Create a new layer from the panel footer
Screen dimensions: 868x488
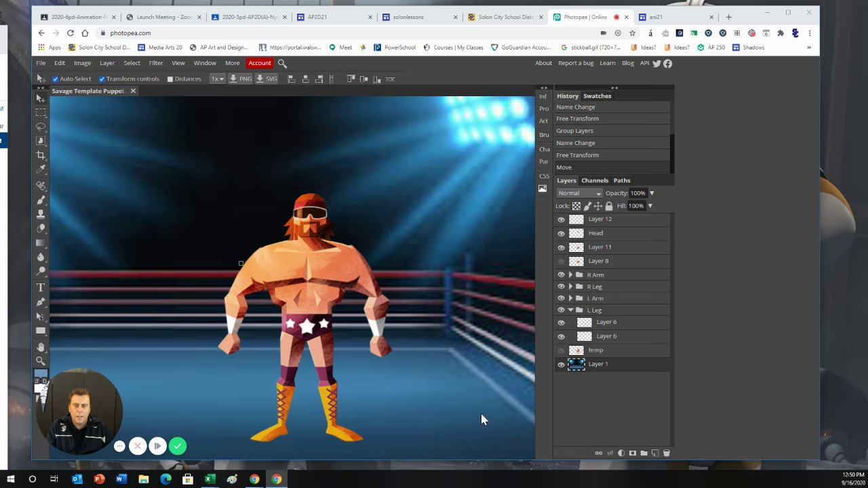(655, 453)
